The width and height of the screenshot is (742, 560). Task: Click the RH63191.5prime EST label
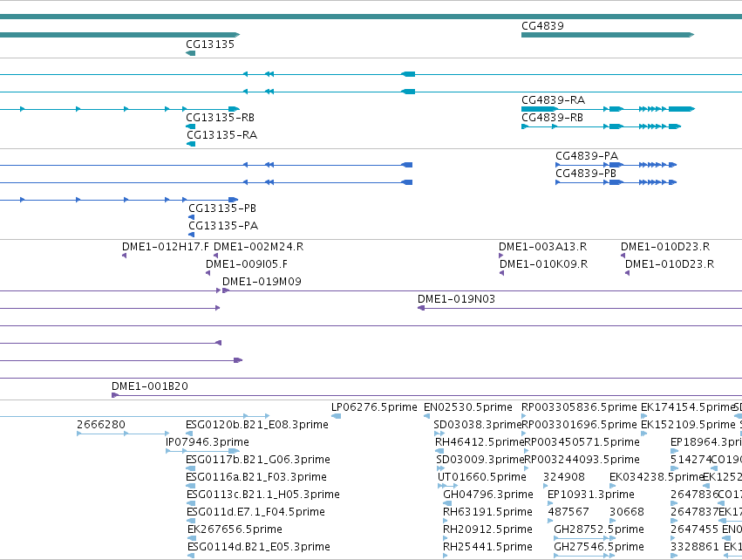pyautogui.click(x=487, y=512)
